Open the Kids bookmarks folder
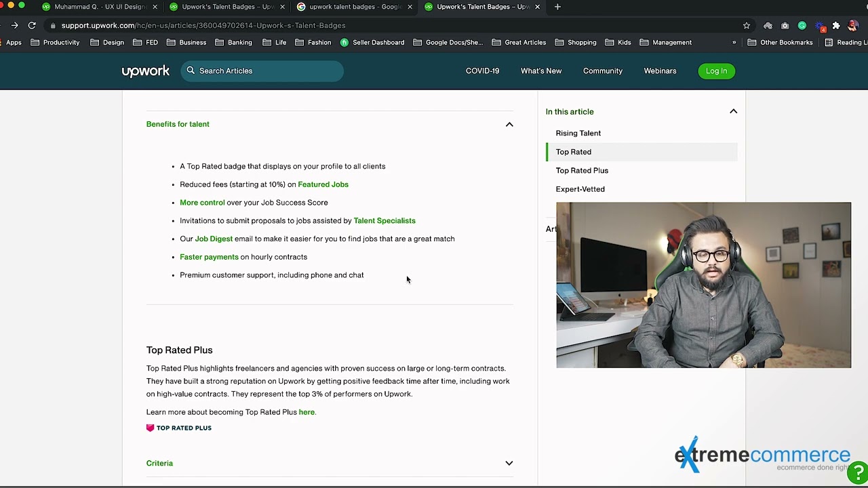 (x=618, y=42)
